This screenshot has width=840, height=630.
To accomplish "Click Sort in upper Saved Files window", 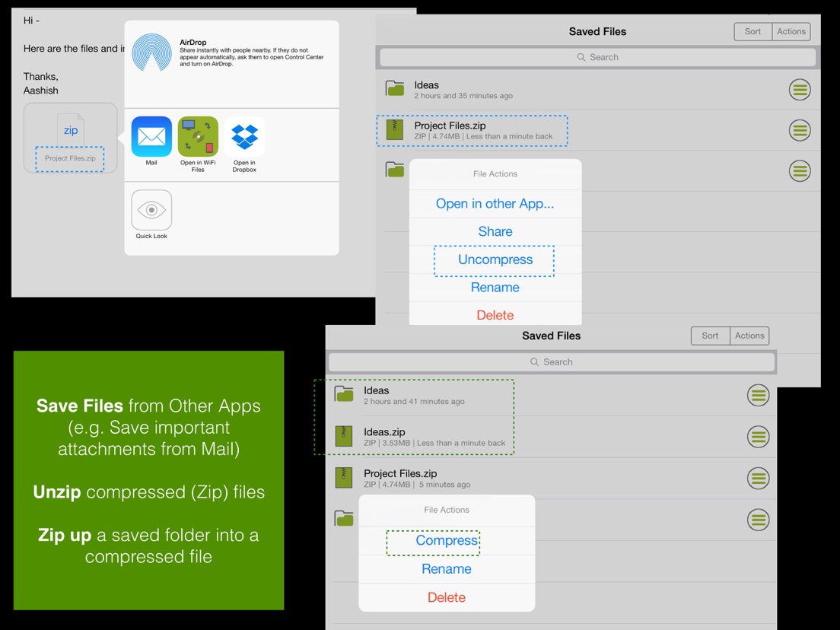I will click(x=752, y=32).
